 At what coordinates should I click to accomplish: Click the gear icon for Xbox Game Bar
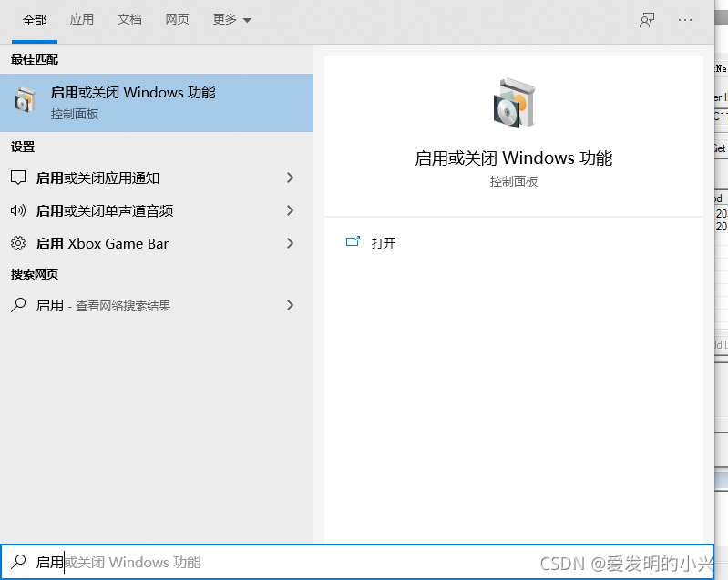tap(18, 243)
